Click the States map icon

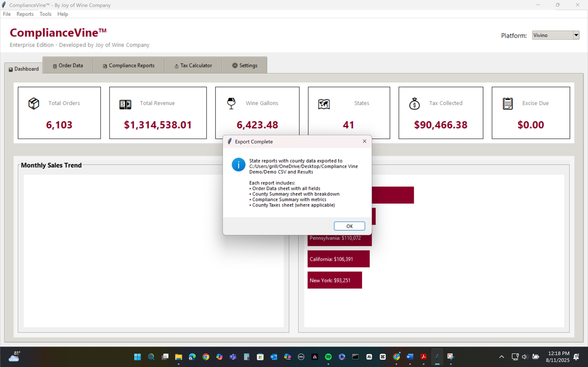point(324,104)
